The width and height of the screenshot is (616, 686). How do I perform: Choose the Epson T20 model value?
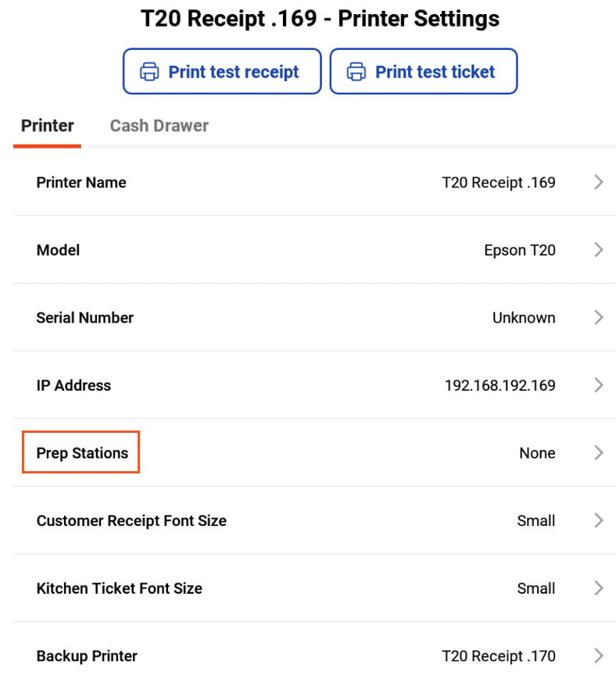click(x=520, y=250)
